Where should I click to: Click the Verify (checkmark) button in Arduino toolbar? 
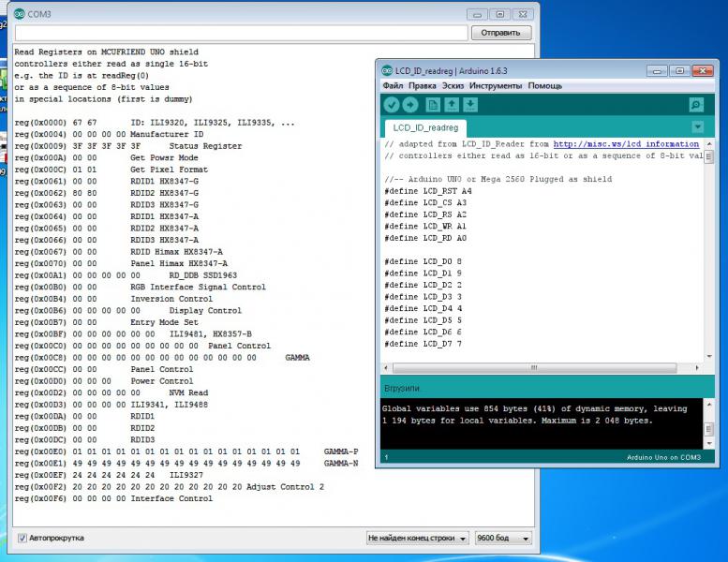coord(392,105)
